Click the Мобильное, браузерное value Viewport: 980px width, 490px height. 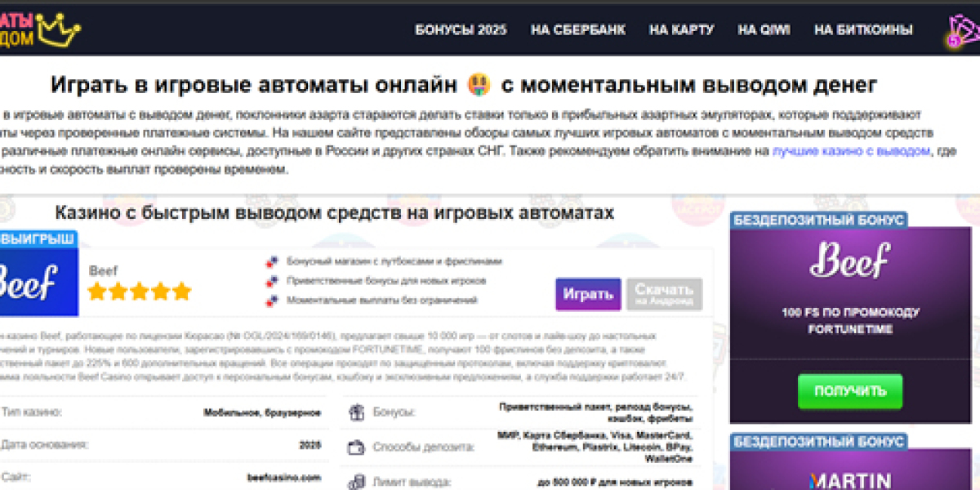coord(262,413)
